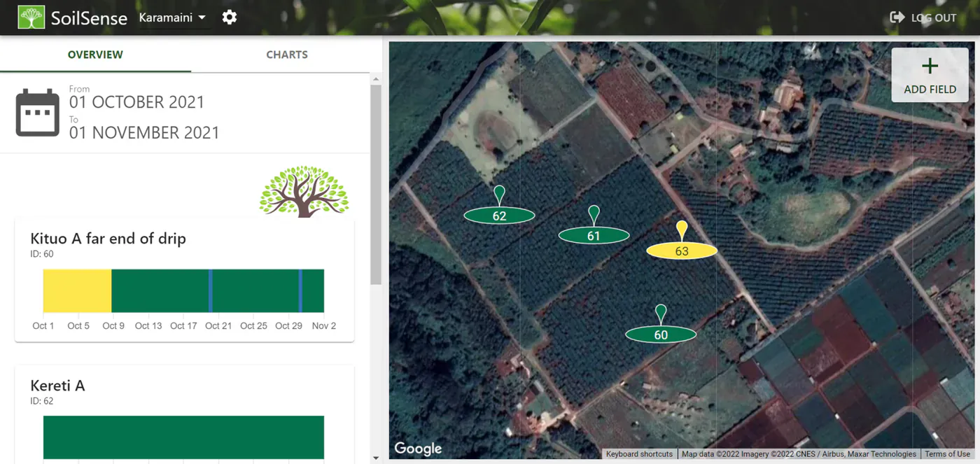980x464 pixels.
Task: Click the yellow segment of Kituo A bar
Action: click(77, 290)
